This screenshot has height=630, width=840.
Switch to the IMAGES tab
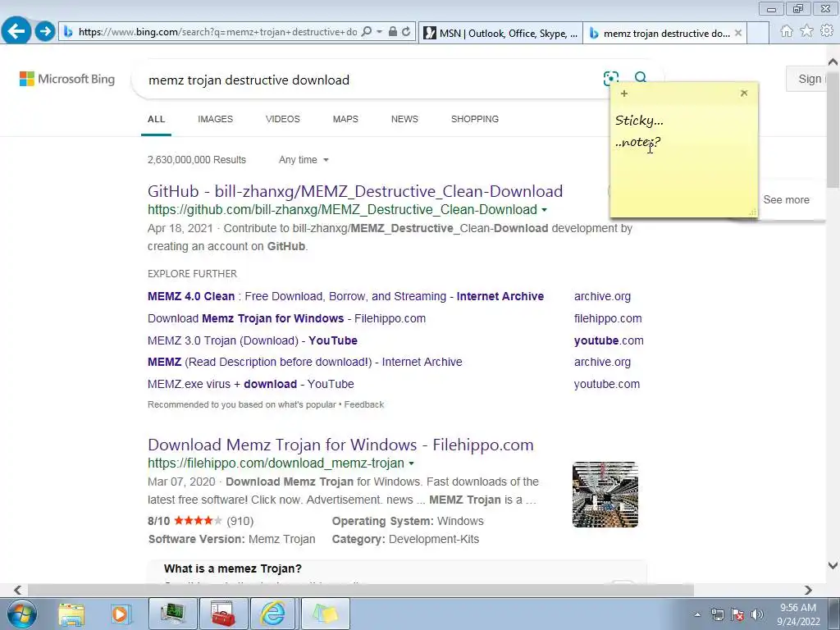(216, 119)
